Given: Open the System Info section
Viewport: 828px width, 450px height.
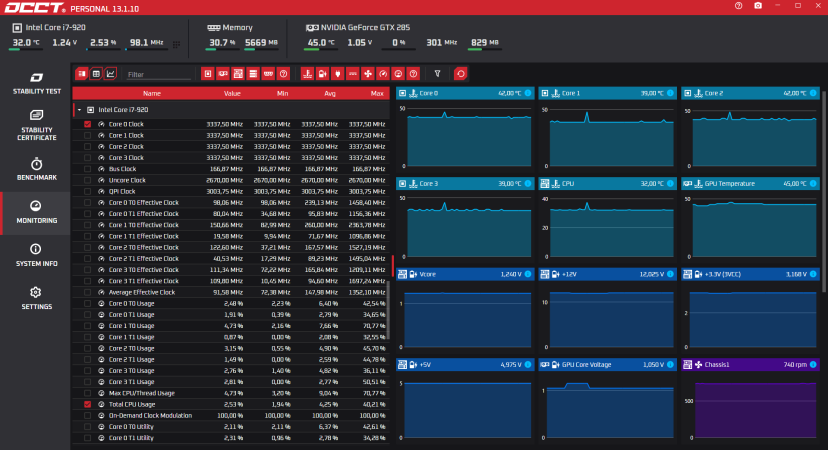Looking at the screenshot, I should coord(36,255).
